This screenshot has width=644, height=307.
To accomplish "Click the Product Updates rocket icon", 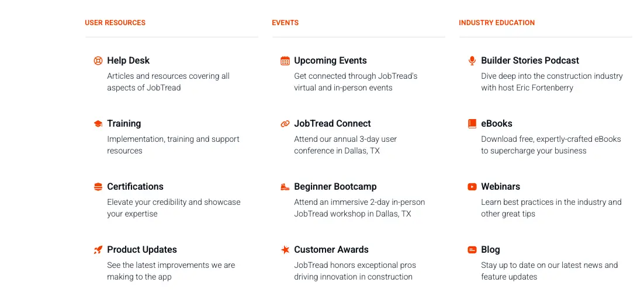I will point(98,250).
